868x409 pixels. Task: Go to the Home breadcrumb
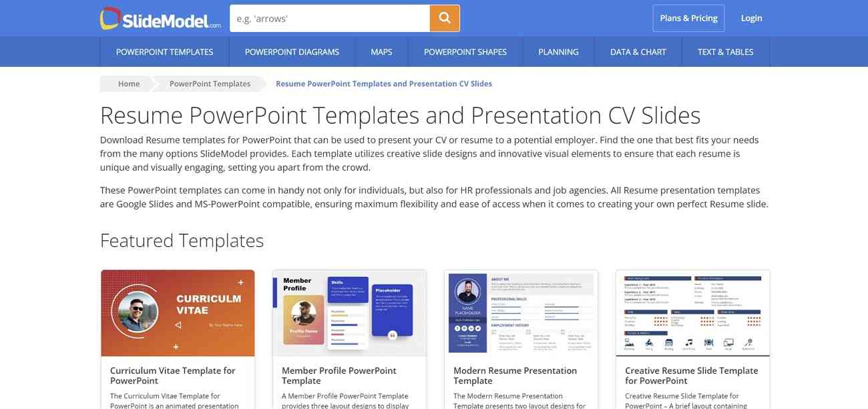point(129,84)
